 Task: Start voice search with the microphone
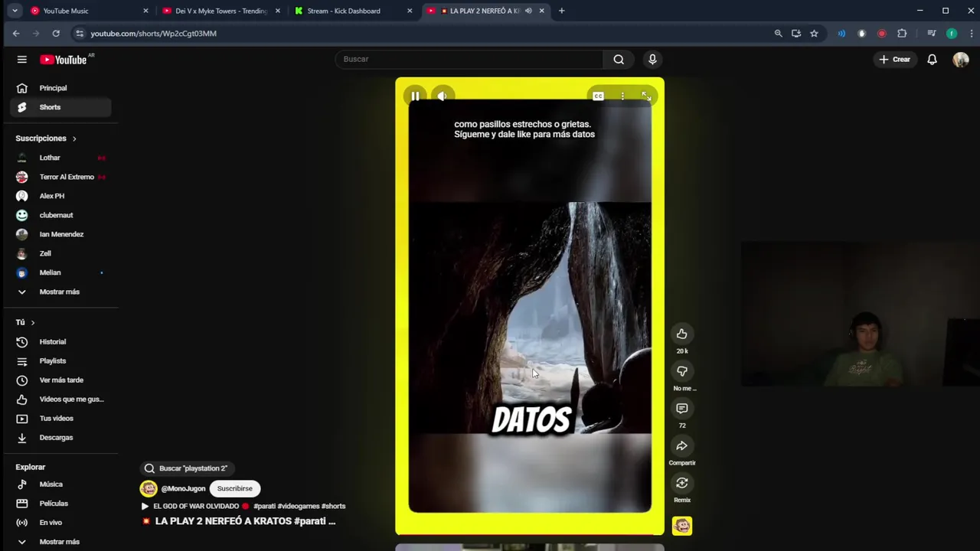(x=652, y=59)
